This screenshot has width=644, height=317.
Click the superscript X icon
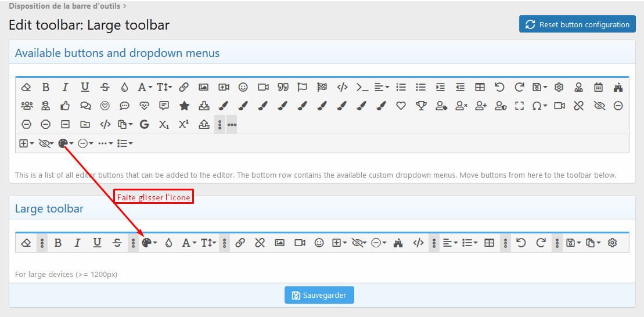pos(184,124)
